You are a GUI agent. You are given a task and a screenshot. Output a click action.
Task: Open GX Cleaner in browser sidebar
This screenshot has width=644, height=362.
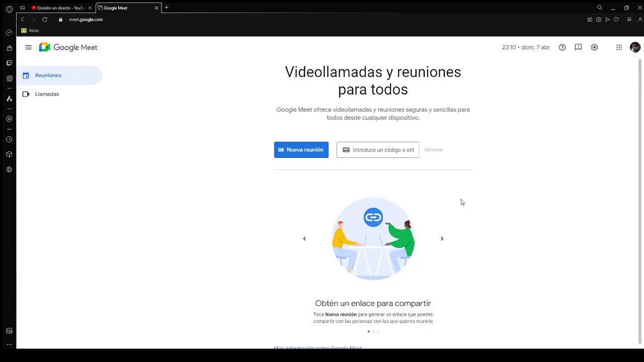click(x=9, y=48)
